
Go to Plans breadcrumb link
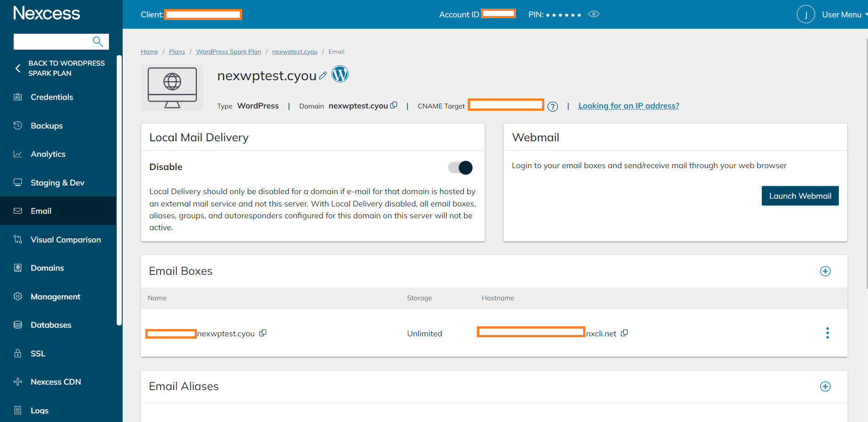click(x=177, y=52)
